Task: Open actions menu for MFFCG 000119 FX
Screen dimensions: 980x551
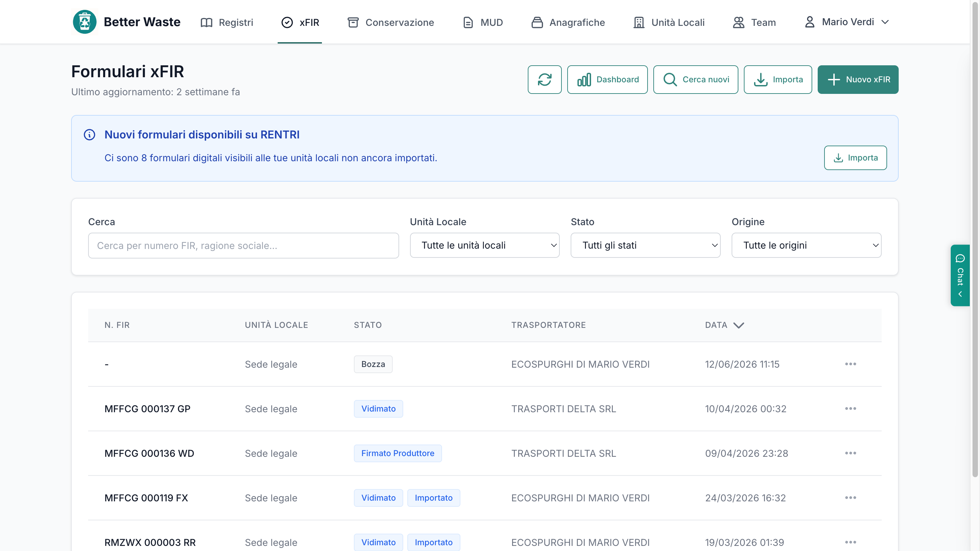Action: [x=850, y=497]
